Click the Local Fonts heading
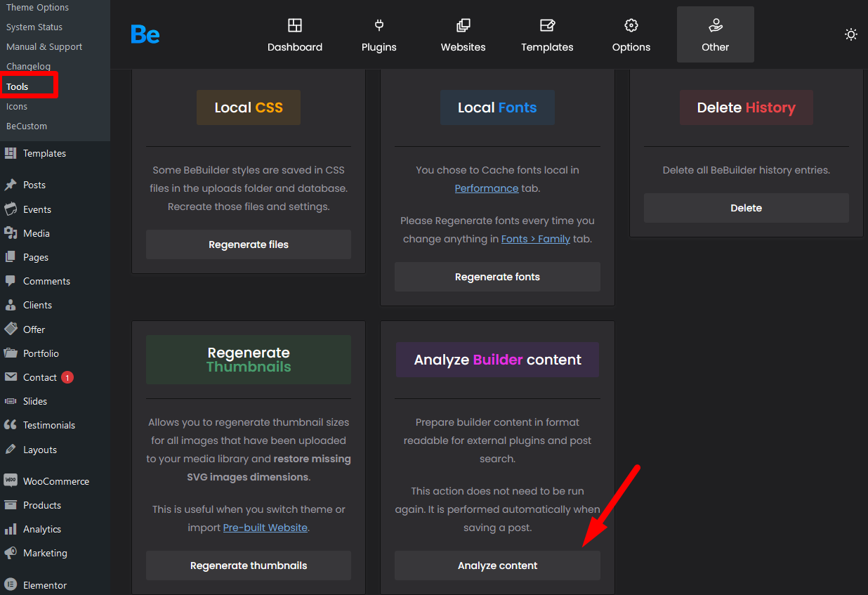Screen dimensions: 868x595 tap(497, 107)
